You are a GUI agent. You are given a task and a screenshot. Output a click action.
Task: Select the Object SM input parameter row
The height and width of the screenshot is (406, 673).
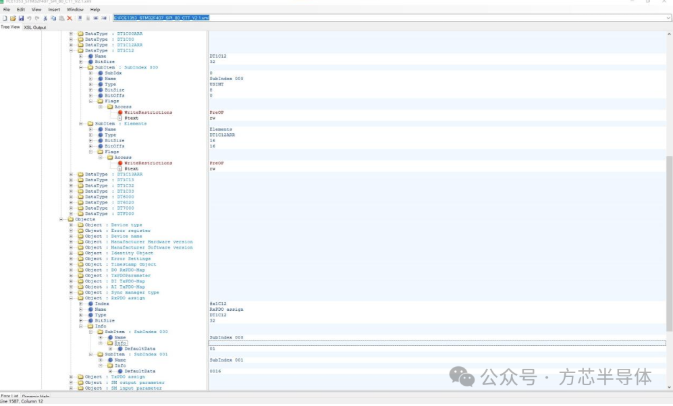pos(123,388)
